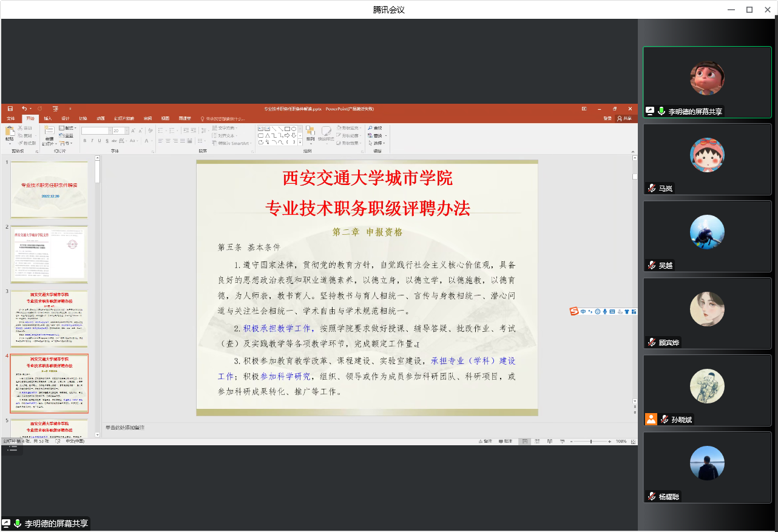The image size is (778, 532).
Task: Open the font size dropdown showing 20
Action: tap(126, 130)
